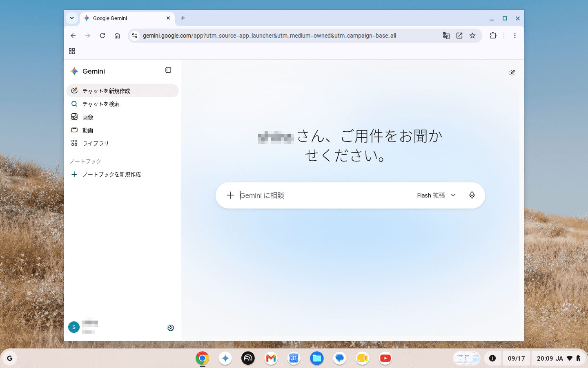This screenshot has width=588, height=368.
Task: Open Gemini settings gear icon
Action: tap(171, 328)
